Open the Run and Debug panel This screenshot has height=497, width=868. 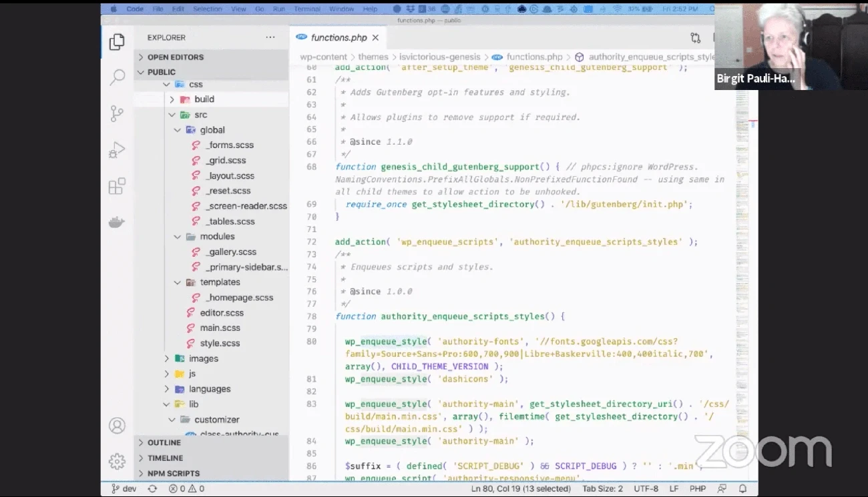pyautogui.click(x=117, y=149)
